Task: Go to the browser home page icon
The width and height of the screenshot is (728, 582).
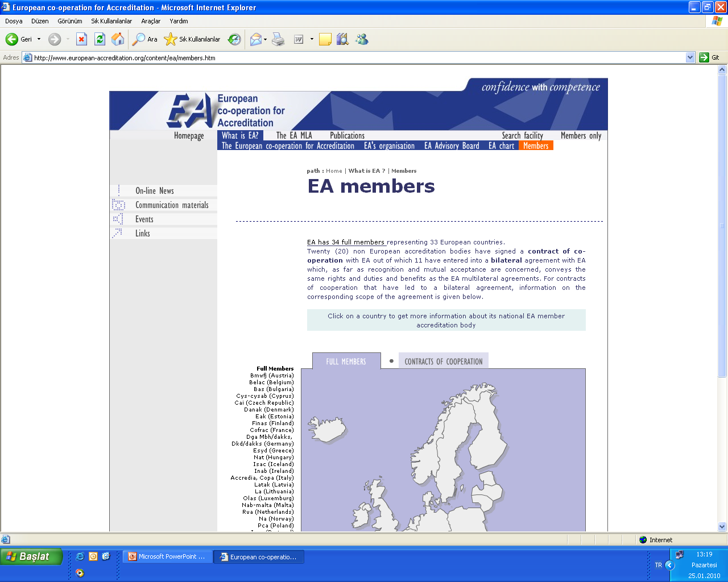Action: (118, 39)
